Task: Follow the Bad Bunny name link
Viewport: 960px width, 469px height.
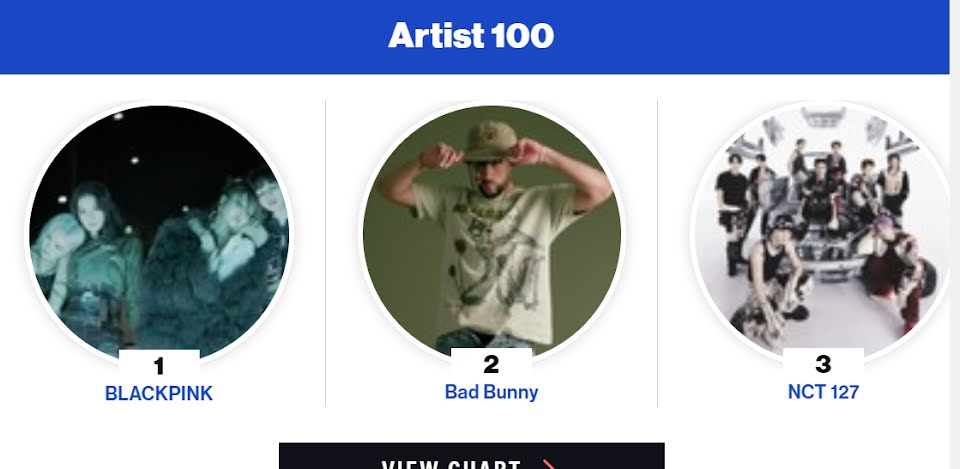Action: click(492, 392)
